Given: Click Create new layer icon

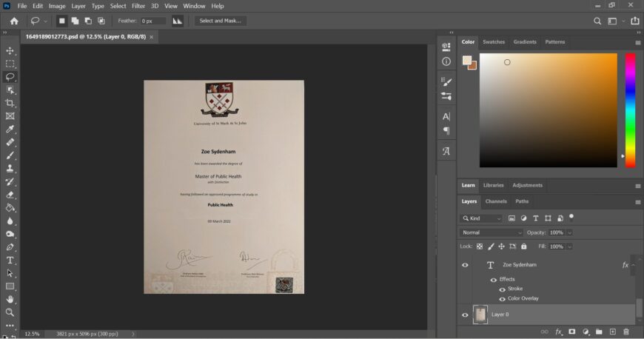Looking at the screenshot, I should (612, 332).
